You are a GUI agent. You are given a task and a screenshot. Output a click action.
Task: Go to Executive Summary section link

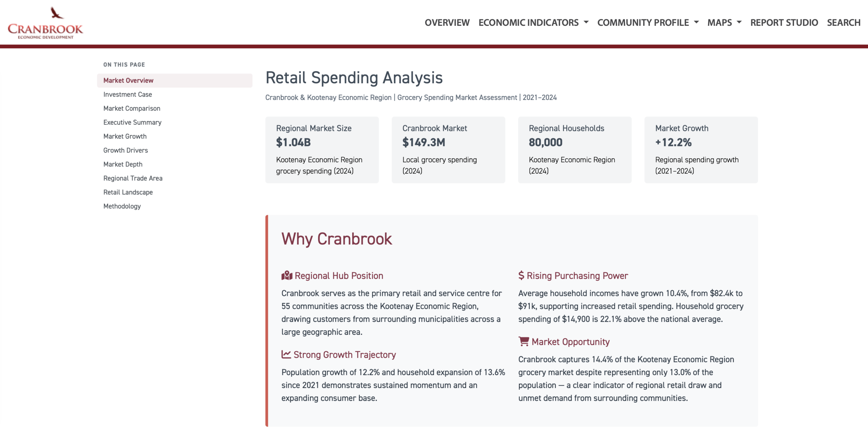[x=132, y=122]
